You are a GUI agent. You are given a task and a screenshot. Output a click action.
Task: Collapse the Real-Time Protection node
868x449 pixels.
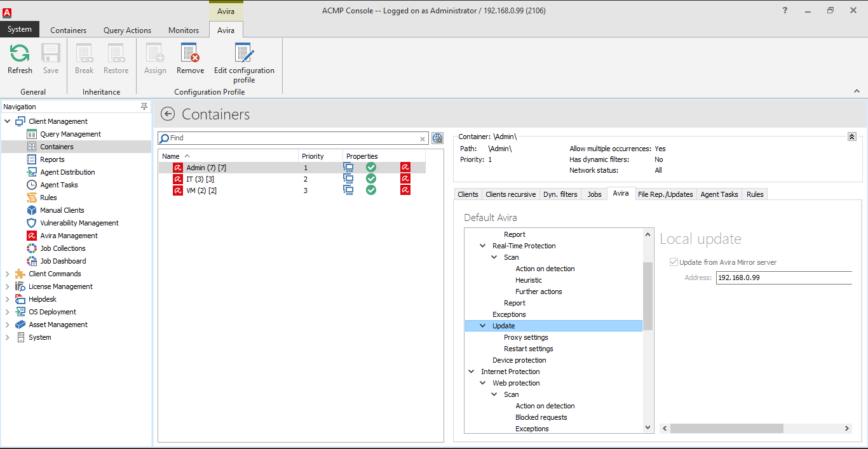point(483,246)
